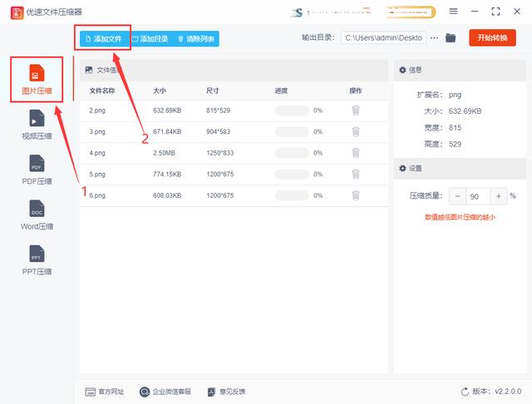Click the 大小 column header
The width and height of the screenshot is (532, 404).
(160, 91)
